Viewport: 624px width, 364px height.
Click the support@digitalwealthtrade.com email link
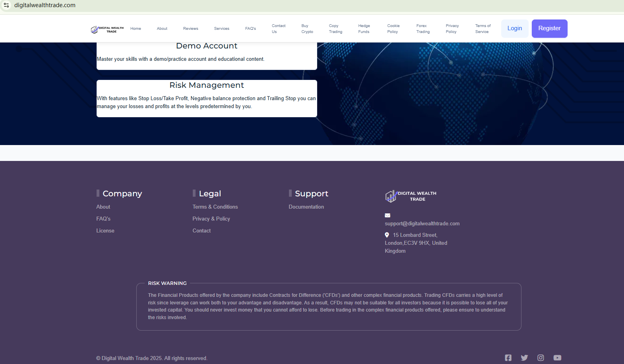tap(422, 223)
